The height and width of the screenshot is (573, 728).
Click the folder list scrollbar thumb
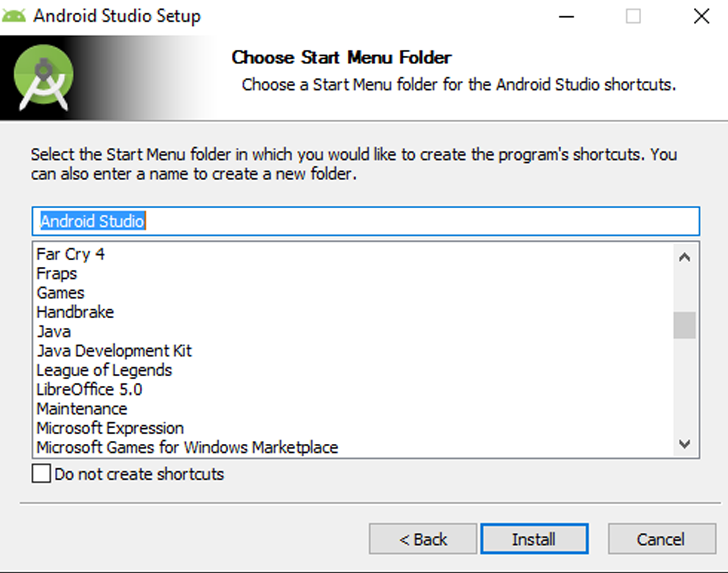(685, 325)
